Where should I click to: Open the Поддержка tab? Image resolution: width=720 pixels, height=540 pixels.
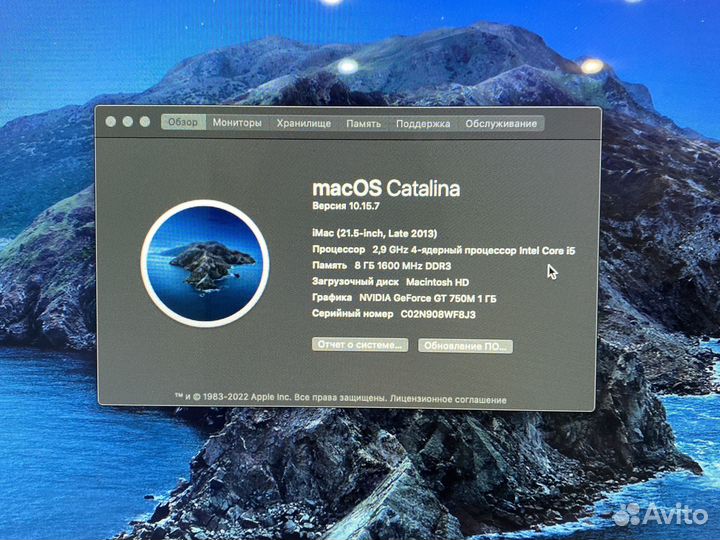click(423, 124)
